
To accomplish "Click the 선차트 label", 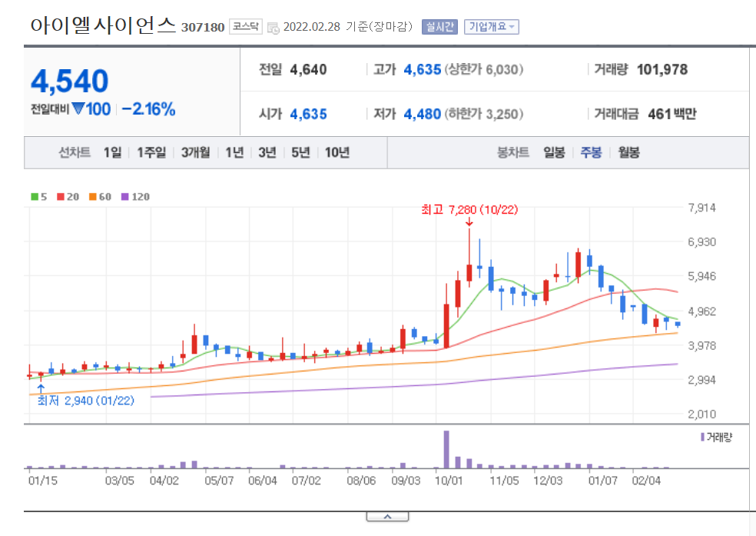I will tap(75, 152).
